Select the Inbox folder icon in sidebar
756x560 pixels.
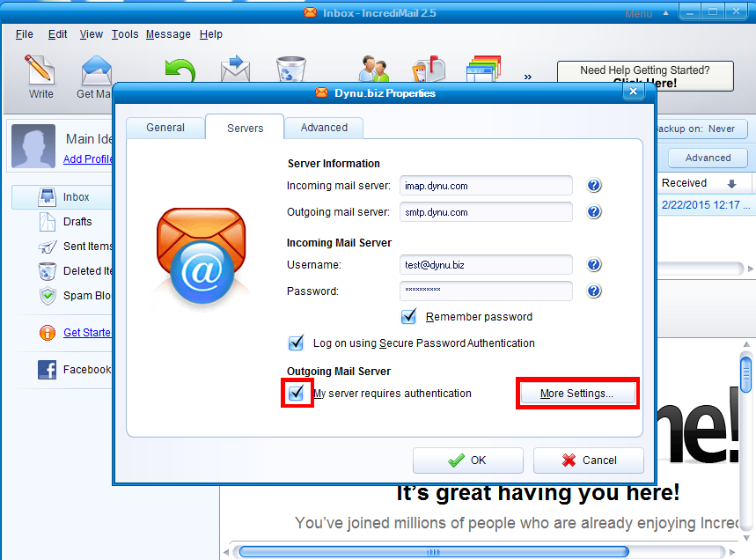[47, 197]
